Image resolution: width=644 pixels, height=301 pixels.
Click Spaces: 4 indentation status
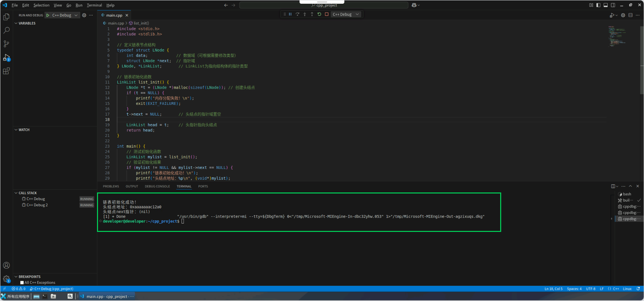(x=574, y=289)
